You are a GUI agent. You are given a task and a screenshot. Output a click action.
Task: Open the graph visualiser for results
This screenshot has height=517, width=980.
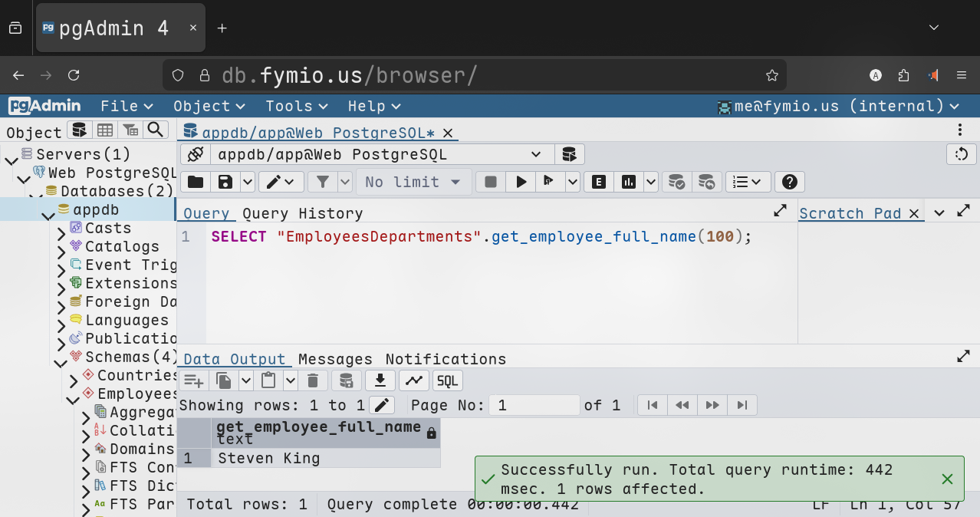tap(413, 380)
